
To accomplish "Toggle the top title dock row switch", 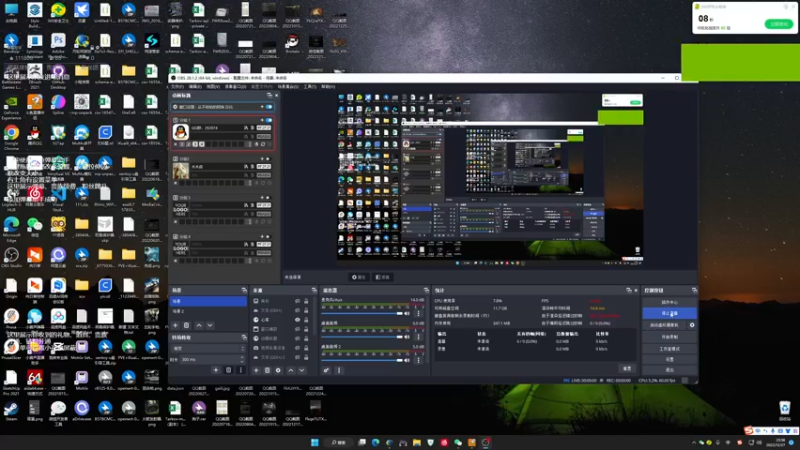I will [x=269, y=107].
